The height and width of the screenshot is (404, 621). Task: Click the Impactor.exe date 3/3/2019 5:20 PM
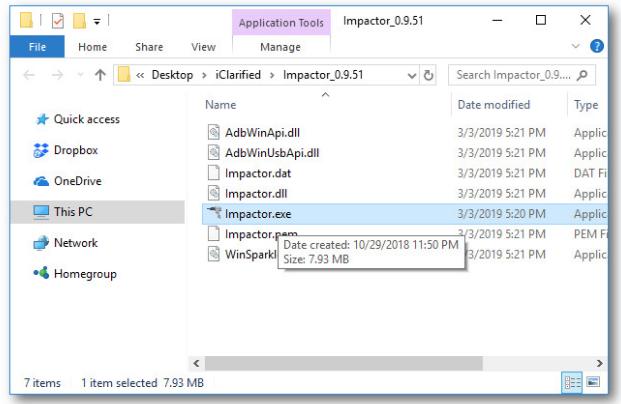coord(501,214)
